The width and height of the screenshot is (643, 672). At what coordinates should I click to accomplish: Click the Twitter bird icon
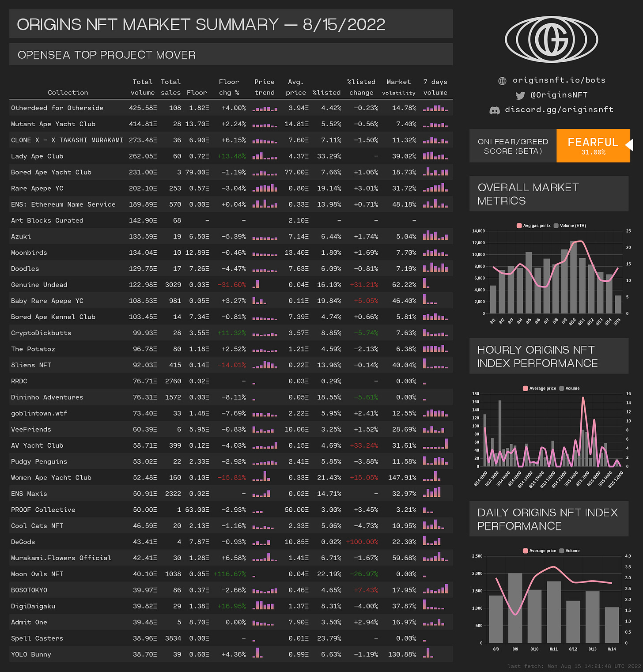(x=520, y=95)
